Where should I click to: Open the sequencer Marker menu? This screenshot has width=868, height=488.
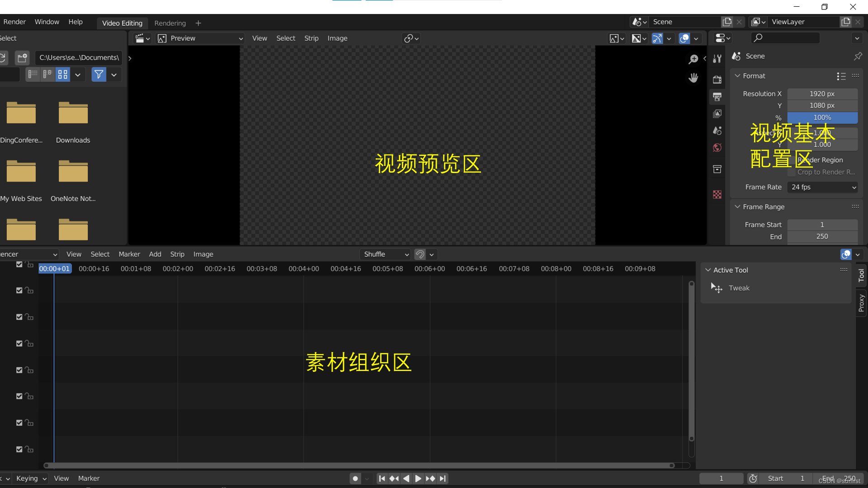point(129,254)
